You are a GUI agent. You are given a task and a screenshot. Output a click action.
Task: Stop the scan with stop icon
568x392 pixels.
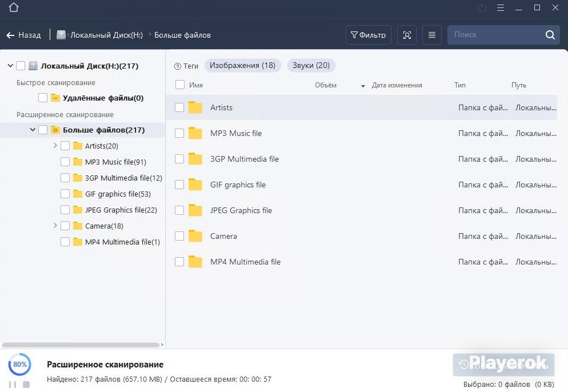[x=26, y=385]
